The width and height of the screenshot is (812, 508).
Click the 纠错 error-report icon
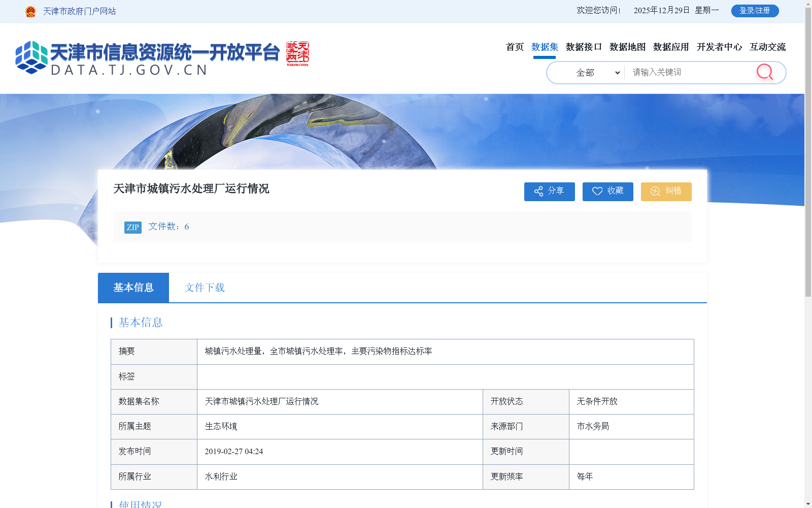655,192
